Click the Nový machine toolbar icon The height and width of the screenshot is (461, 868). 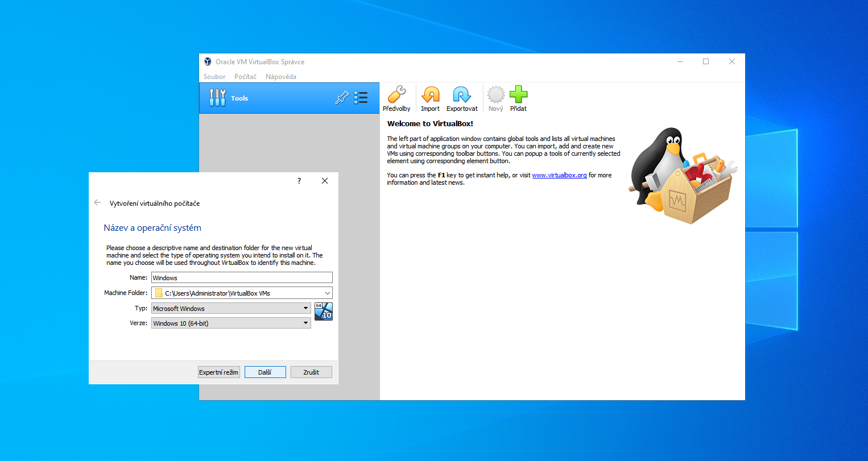(496, 99)
